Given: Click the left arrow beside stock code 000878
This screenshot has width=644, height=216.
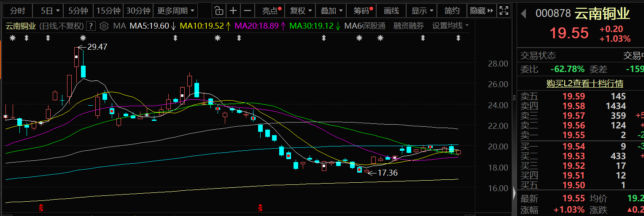Looking at the screenshot, I should (524, 14).
